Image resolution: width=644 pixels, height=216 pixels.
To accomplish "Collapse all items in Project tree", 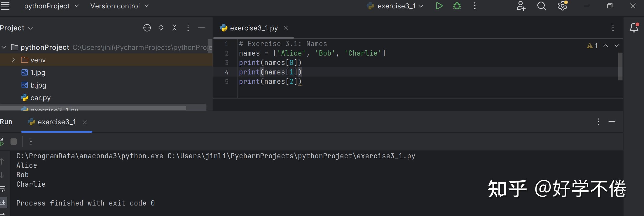I will point(174,28).
